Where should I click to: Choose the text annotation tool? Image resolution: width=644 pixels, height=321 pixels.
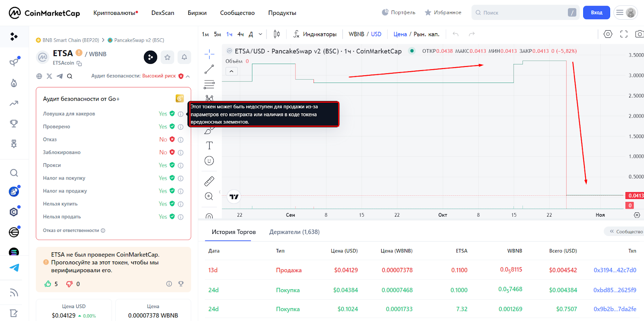point(209,145)
